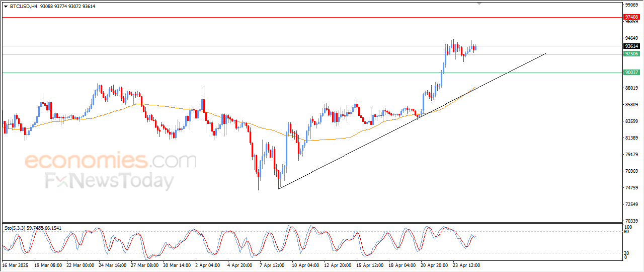Viewport: 644px width, 272px height.
Task: Select the current price tag 93614
Action: 631,46
